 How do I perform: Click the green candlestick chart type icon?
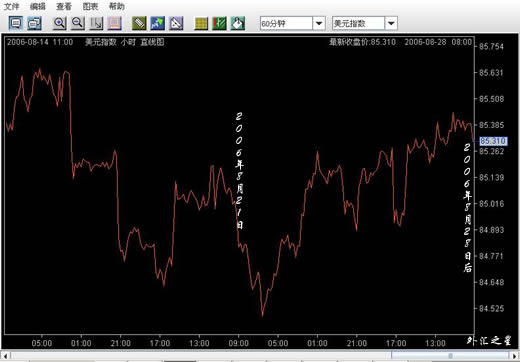[219, 23]
